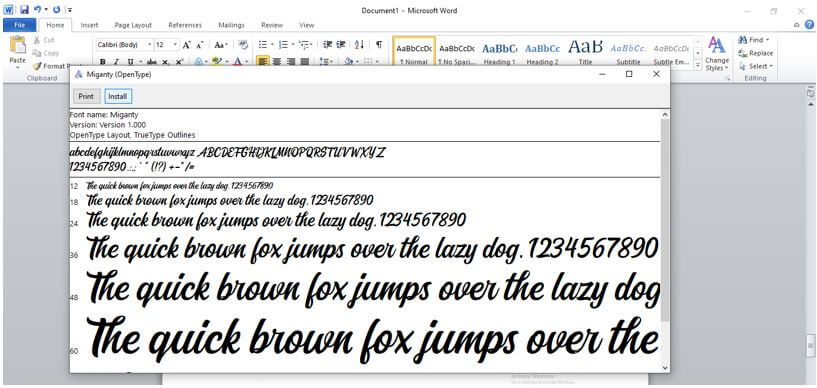
Task: Expand the Undo history dropdown arrow
Action: coord(46,9)
